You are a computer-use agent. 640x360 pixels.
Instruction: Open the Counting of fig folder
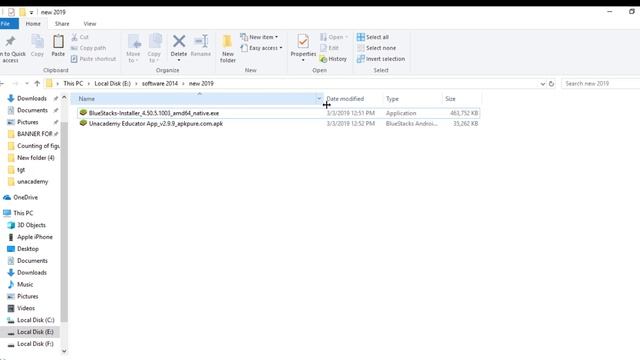38,146
